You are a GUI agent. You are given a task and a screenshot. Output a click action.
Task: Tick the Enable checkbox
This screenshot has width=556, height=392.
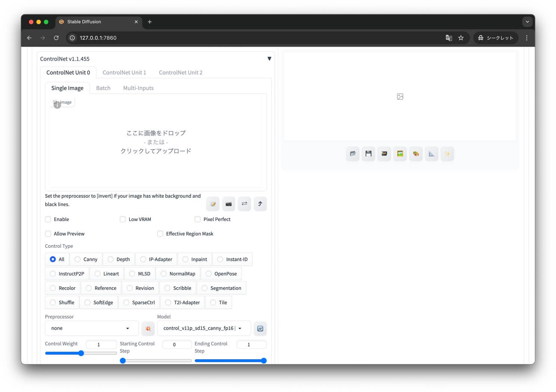[x=48, y=219]
